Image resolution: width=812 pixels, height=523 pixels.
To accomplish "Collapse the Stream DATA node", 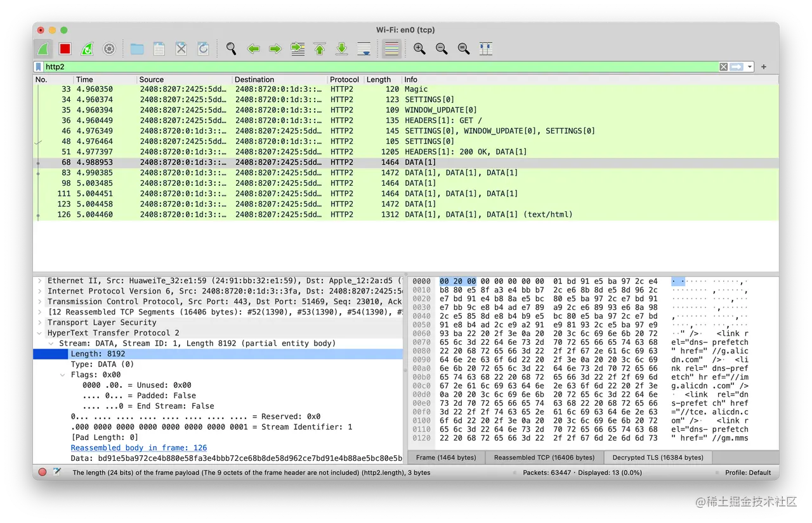I will point(51,344).
